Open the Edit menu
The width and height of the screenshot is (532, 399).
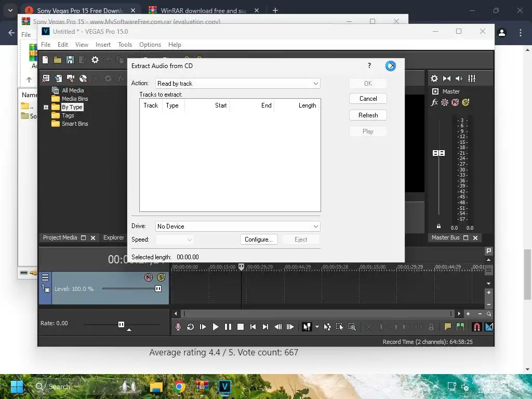pos(63,45)
